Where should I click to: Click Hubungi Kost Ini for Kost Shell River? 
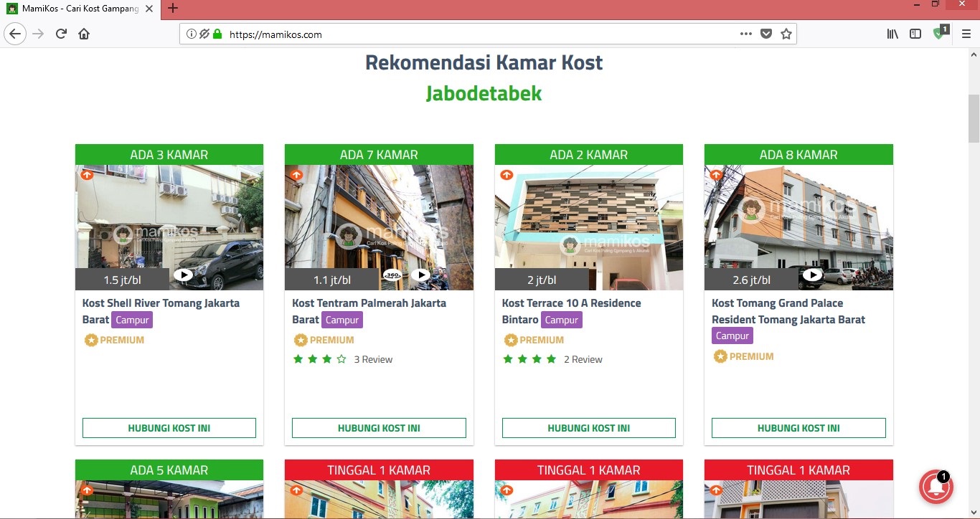click(x=169, y=428)
